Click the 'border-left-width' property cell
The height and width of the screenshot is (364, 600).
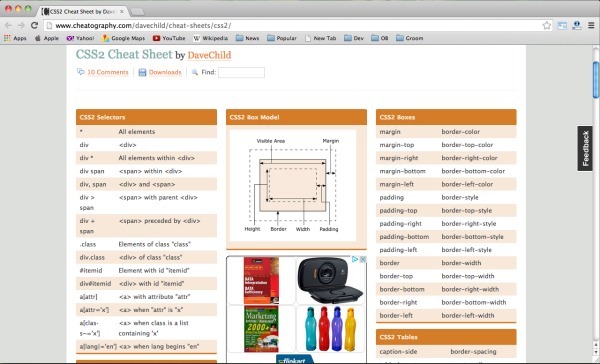[x=468, y=315]
